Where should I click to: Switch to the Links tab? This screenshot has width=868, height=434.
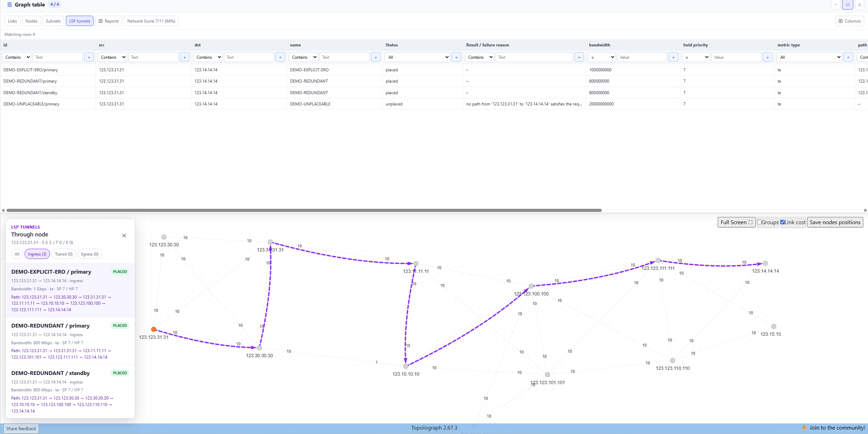(x=12, y=21)
